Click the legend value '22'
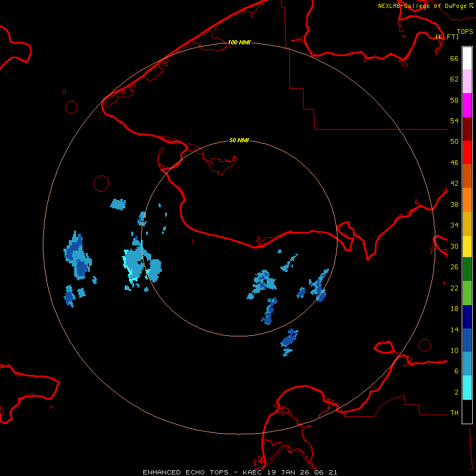The width and height of the screenshot is (476, 476). click(x=454, y=288)
